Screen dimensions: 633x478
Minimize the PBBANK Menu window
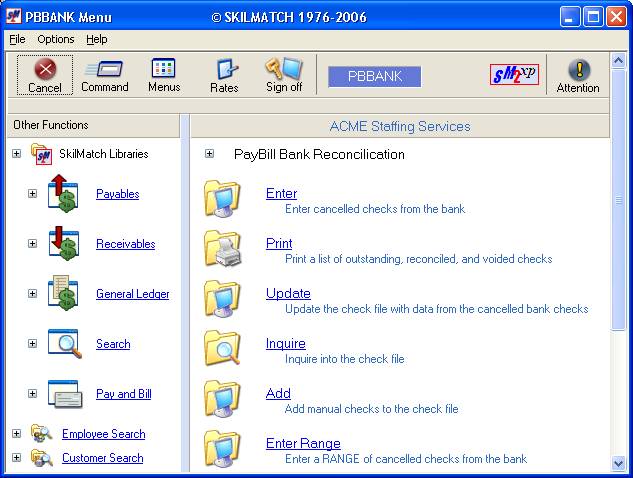(x=570, y=17)
